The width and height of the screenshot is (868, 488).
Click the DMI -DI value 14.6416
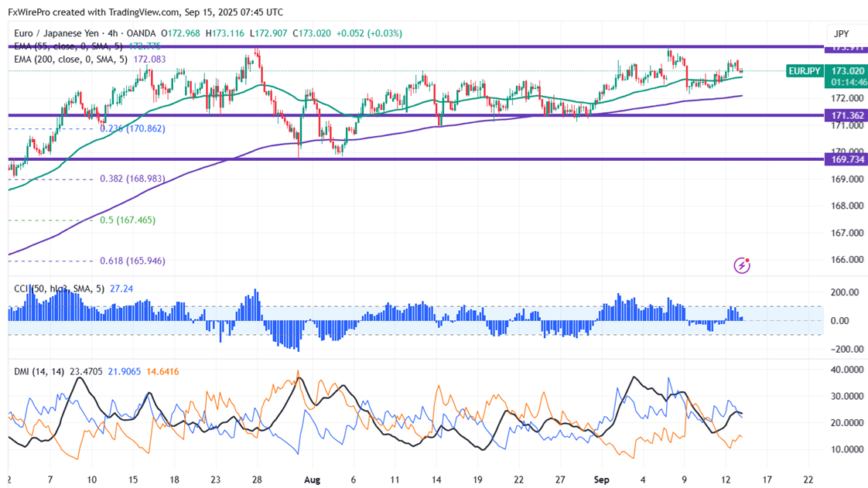(x=162, y=372)
